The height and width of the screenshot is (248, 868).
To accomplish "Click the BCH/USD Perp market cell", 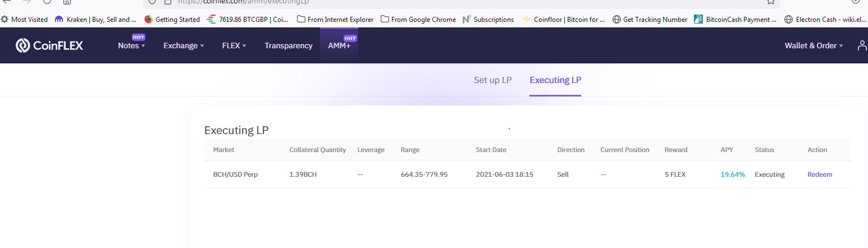I will click(x=235, y=174).
